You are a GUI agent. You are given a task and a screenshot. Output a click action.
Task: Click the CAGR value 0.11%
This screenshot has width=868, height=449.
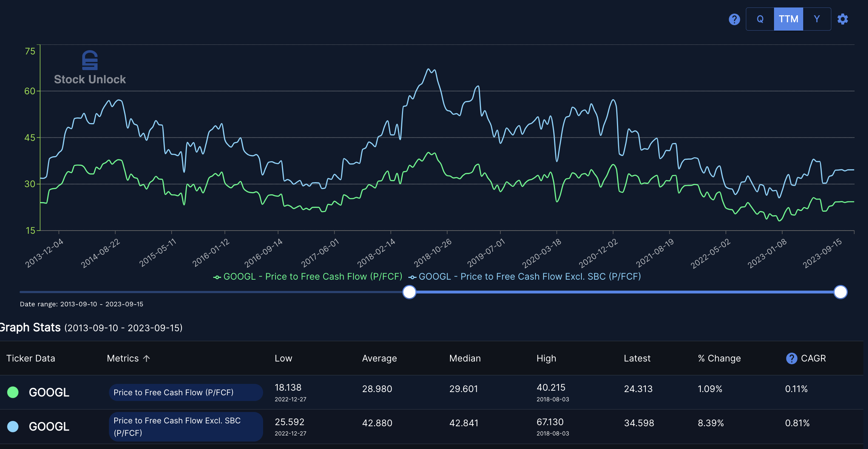click(x=796, y=389)
